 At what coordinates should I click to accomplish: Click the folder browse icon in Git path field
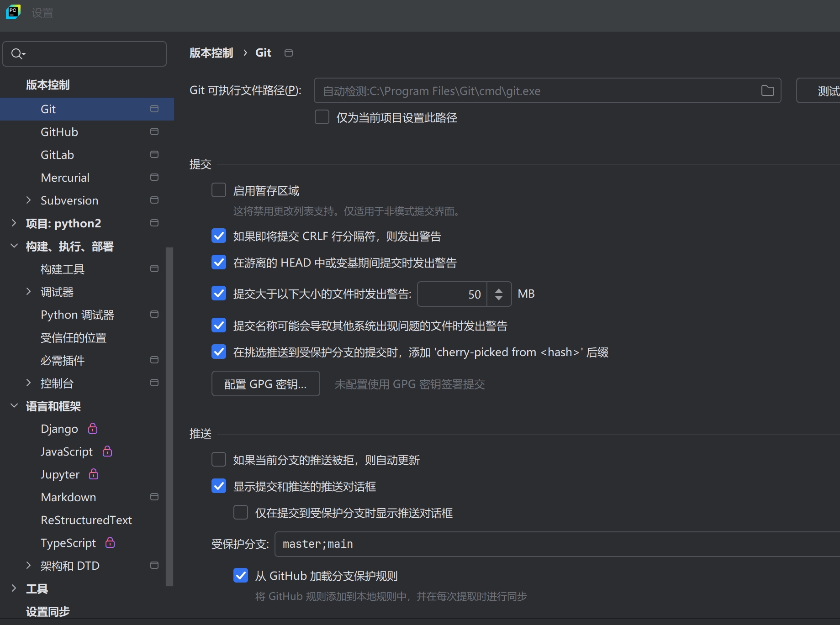pos(767,90)
